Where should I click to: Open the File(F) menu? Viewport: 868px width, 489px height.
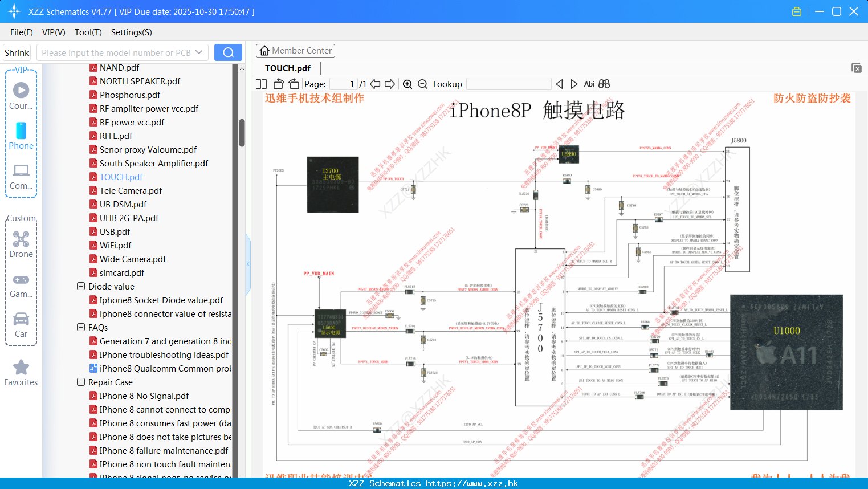[22, 32]
